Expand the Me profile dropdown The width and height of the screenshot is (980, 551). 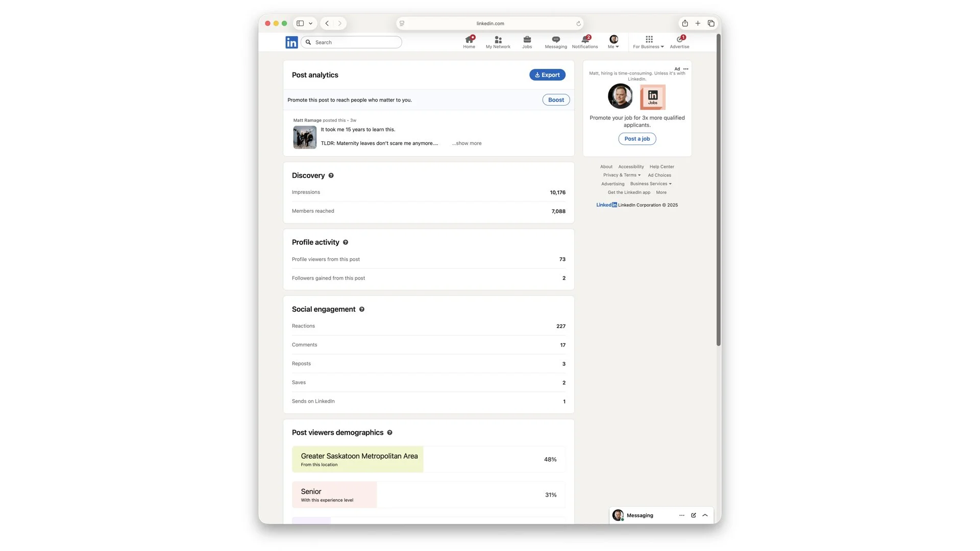coord(614,42)
